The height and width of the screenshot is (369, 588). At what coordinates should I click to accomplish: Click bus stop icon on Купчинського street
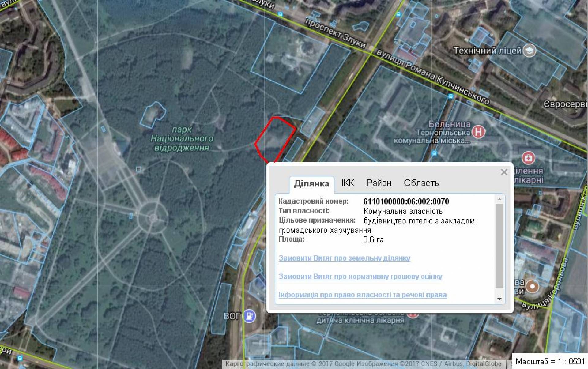(x=450, y=96)
